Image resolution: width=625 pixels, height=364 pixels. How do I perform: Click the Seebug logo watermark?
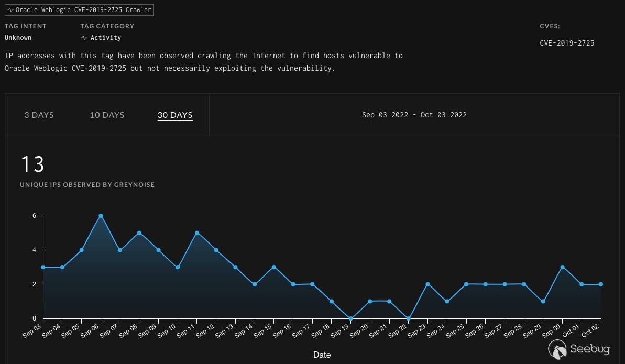[x=579, y=349]
